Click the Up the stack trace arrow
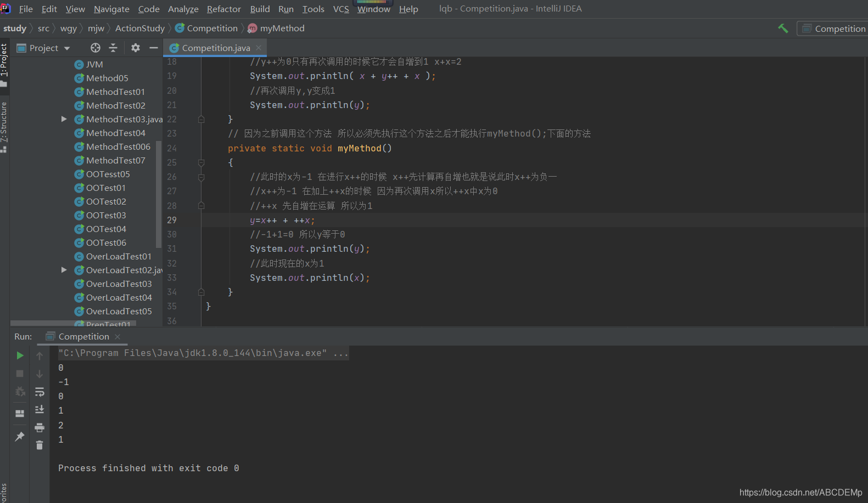 [40, 356]
